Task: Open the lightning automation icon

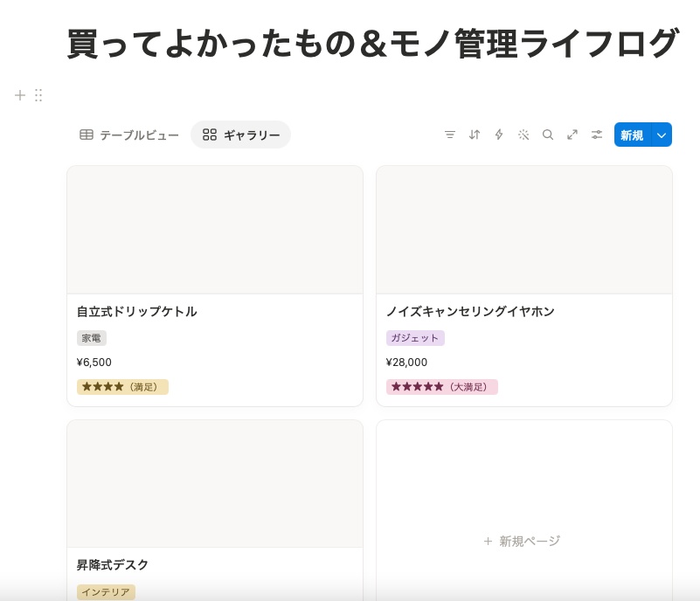Action: pyautogui.click(x=499, y=135)
